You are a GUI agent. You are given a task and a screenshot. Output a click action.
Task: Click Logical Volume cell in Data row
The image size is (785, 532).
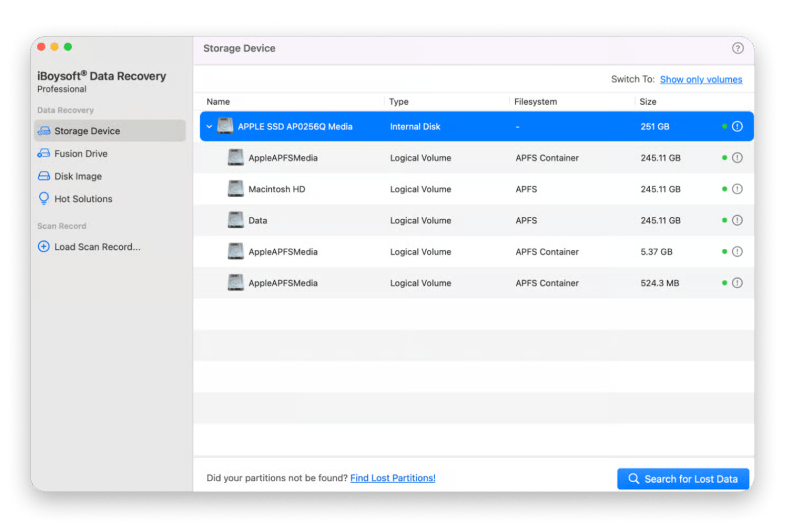point(421,220)
